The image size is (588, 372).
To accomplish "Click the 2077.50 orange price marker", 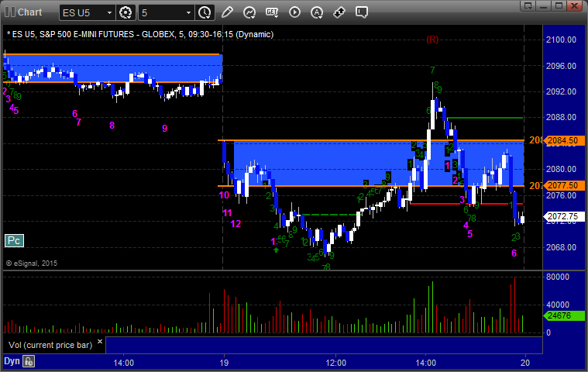I will [x=563, y=186].
